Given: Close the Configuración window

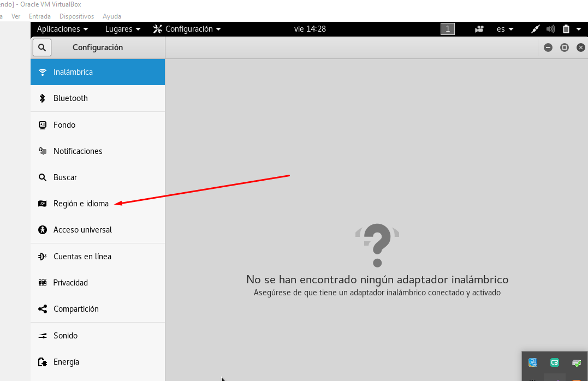Looking at the screenshot, I should pyautogui.click(x=581, y=47).
